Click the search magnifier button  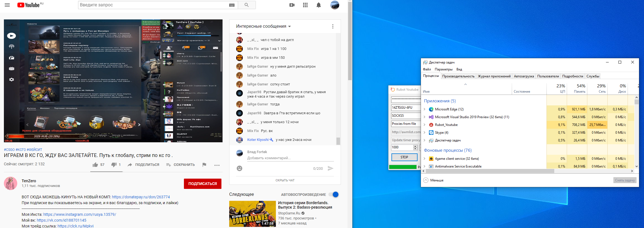coord(246,5)
